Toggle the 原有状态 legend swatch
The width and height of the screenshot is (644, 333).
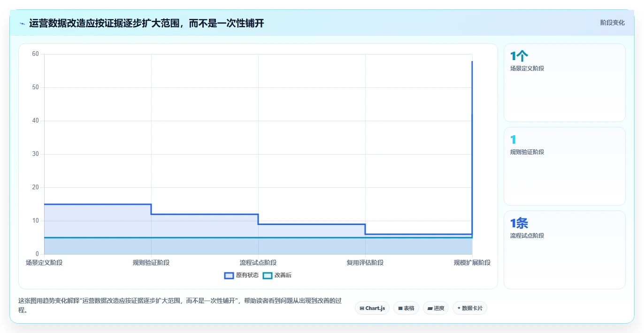tap(229, 275)
